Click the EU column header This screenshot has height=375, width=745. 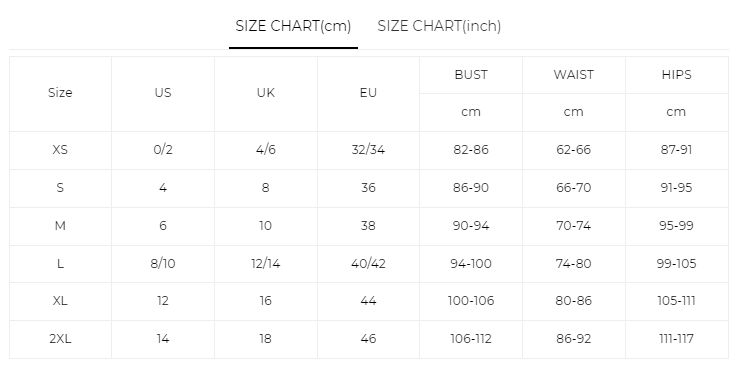point(368,93)
